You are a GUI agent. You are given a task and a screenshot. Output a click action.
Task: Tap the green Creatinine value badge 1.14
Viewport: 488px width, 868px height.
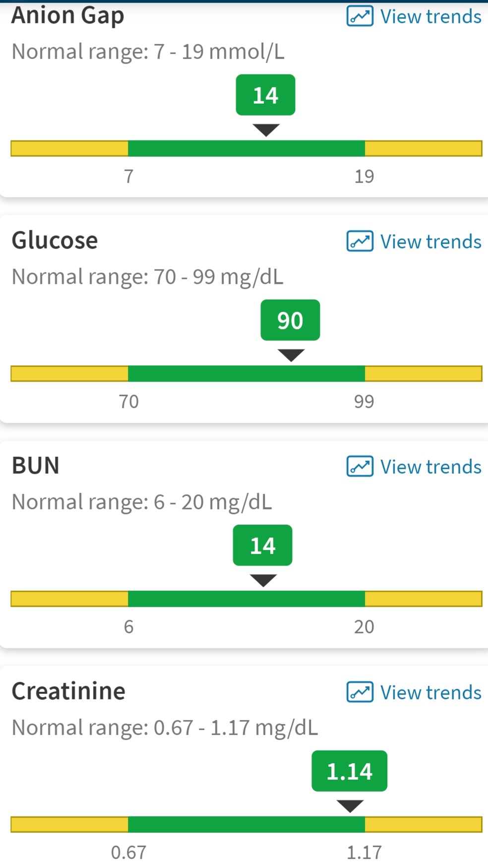point(349,771)
